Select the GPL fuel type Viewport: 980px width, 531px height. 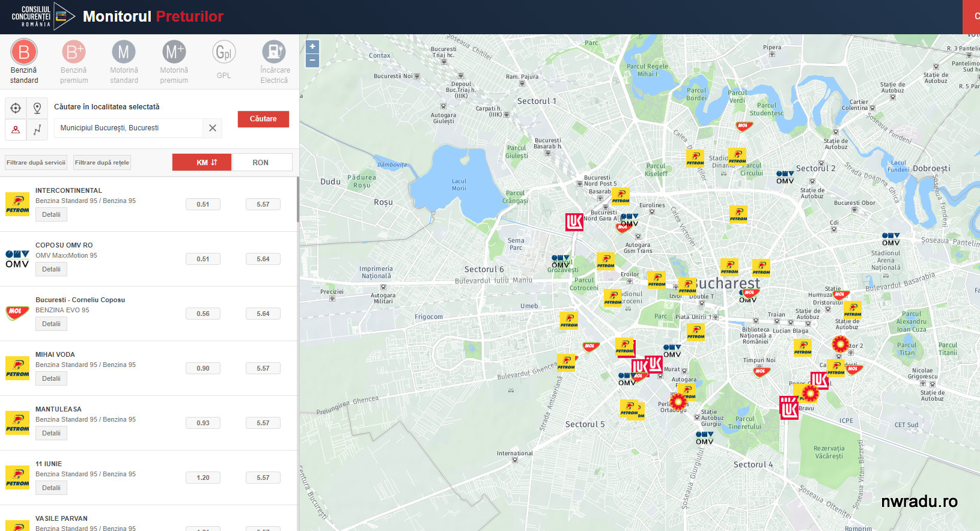(x=224, y=60)
